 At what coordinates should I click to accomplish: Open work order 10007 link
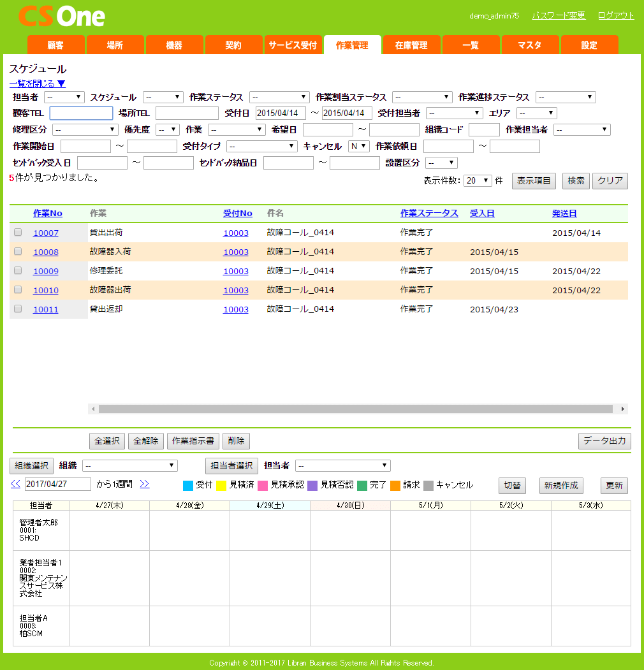pyautogui.click(x=45, y=233)
